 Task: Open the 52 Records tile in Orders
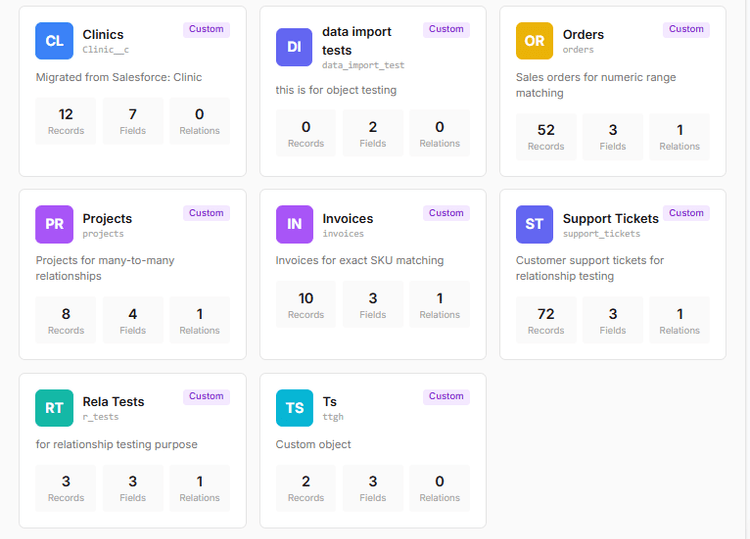(546, 137)
